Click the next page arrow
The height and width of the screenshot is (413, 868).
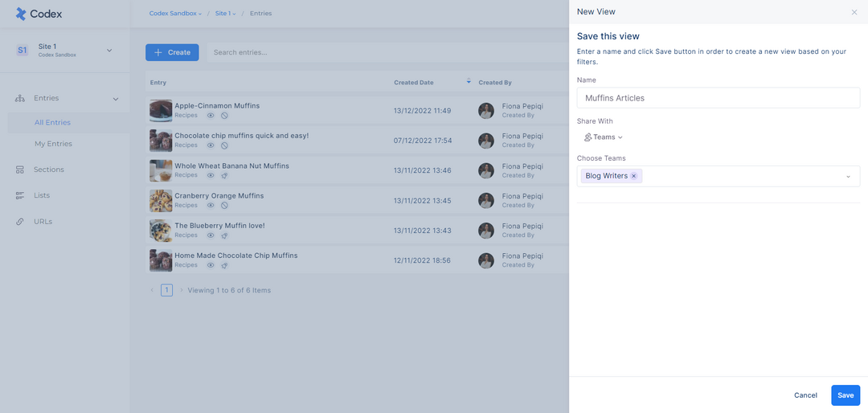click(x=181, y=290)
